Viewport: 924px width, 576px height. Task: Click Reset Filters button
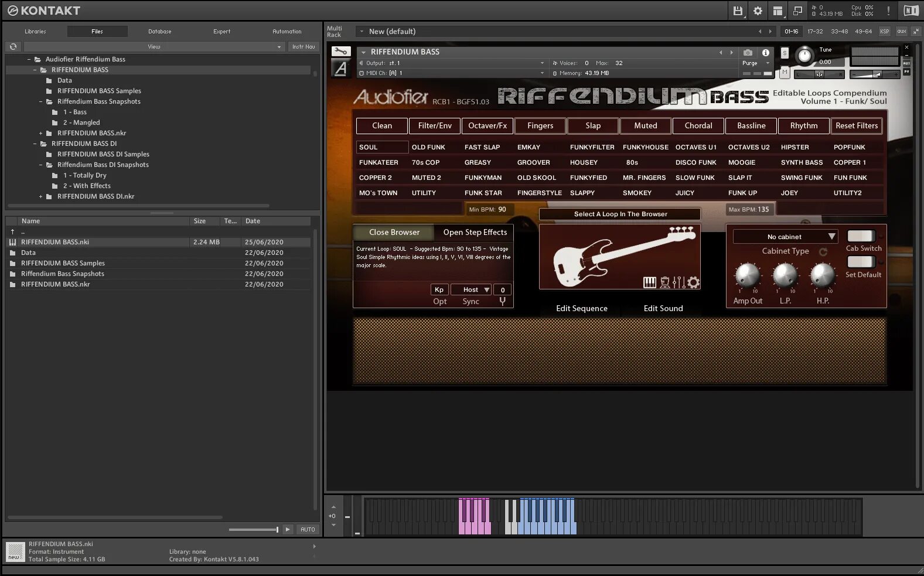(857, 125)
